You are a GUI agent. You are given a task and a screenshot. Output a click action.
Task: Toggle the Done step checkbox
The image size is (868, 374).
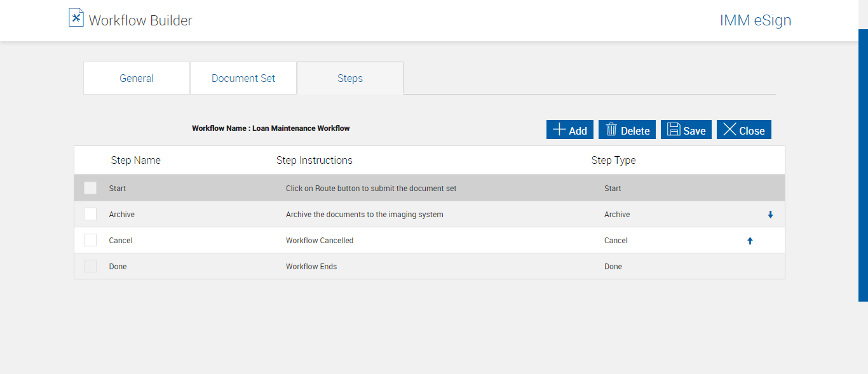coord(90,266)
